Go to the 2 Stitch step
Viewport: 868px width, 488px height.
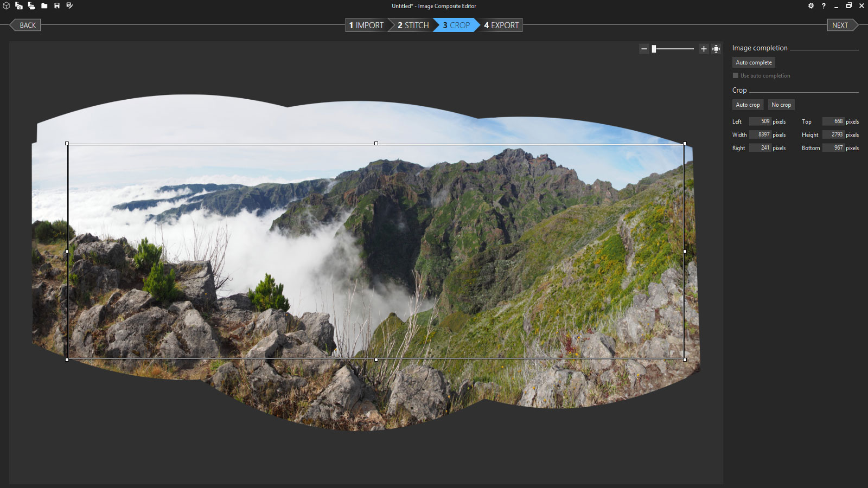[x=413, y=25]
